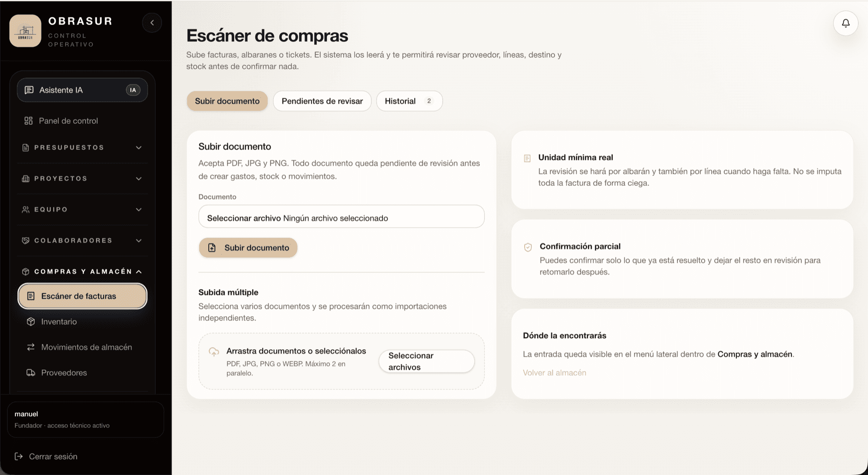Click the Asistente IA chat icon
868x475 pixels.
click(x=29, y=90)
